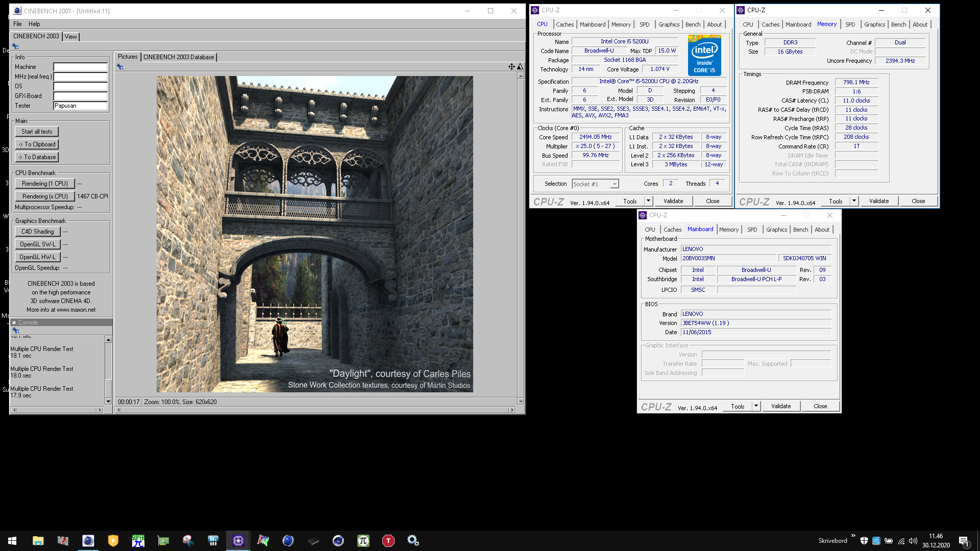Collapse the Console panel header icon
The image size is (980, 551).
(14, 322)
